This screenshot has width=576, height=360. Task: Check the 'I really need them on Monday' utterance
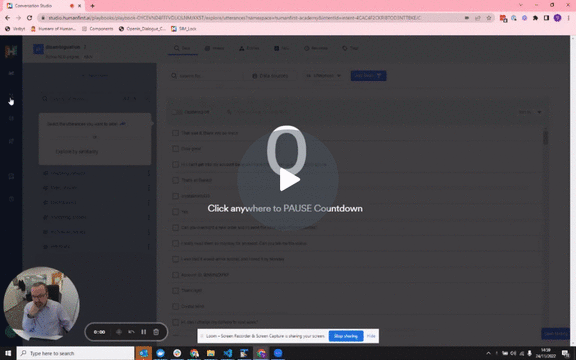[x=175, y=243]
